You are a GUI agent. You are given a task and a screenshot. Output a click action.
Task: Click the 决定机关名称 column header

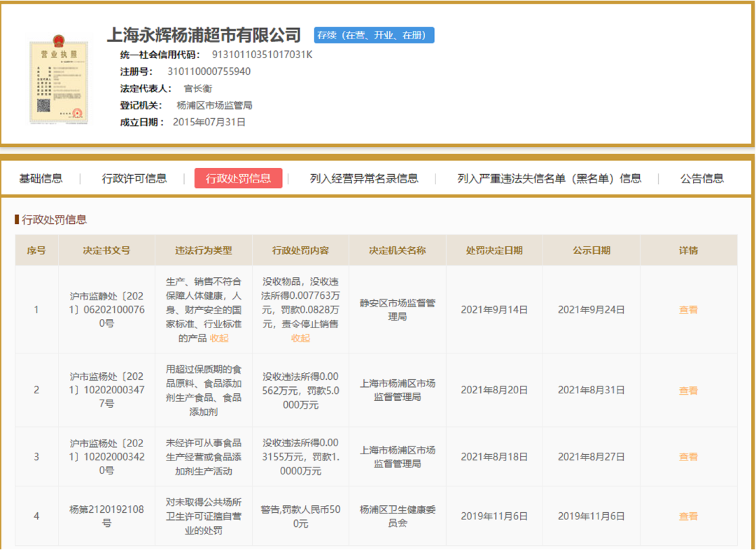(398, 251)
